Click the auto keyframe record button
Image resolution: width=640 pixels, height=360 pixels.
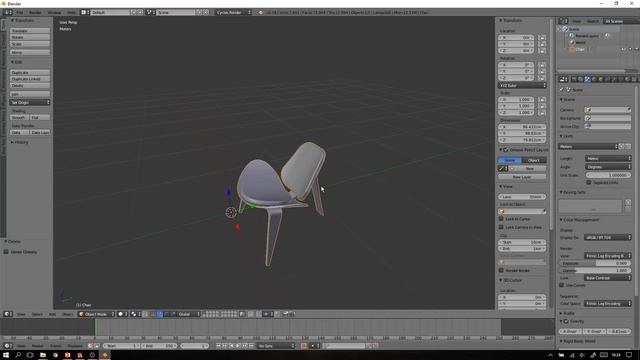304,346
